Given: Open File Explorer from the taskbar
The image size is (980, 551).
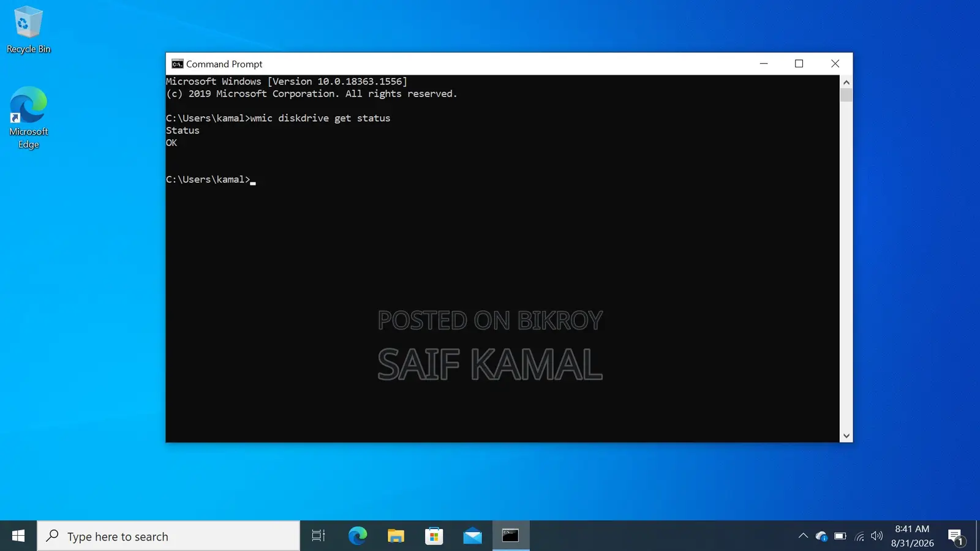Looking at the screenshot, I should click(396, 536).
